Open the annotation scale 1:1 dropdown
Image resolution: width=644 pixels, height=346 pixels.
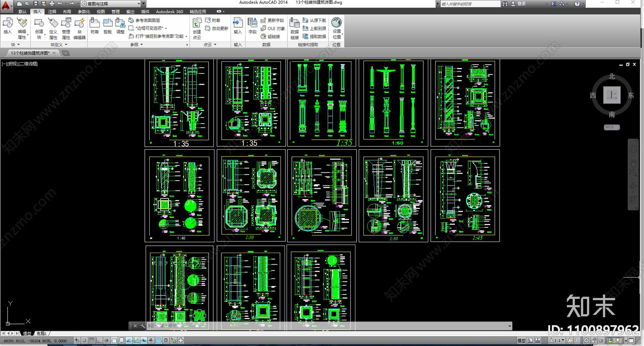click(x=557, y=340)
